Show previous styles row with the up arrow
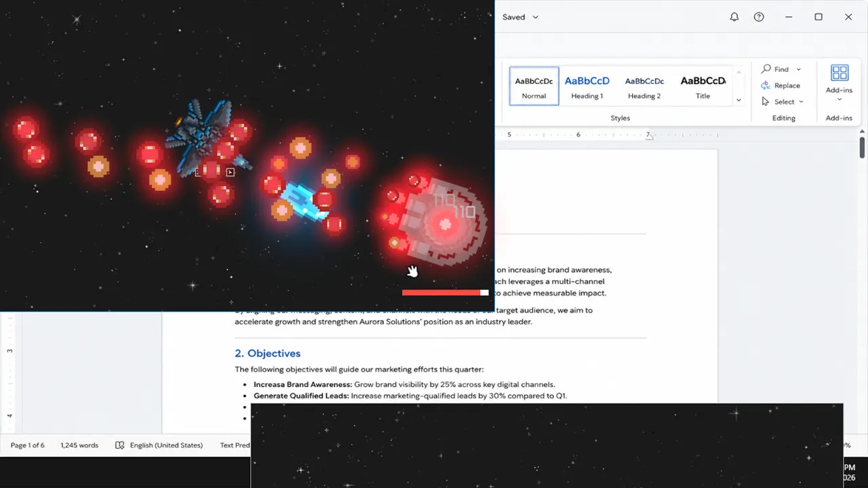 click(738, 72)
